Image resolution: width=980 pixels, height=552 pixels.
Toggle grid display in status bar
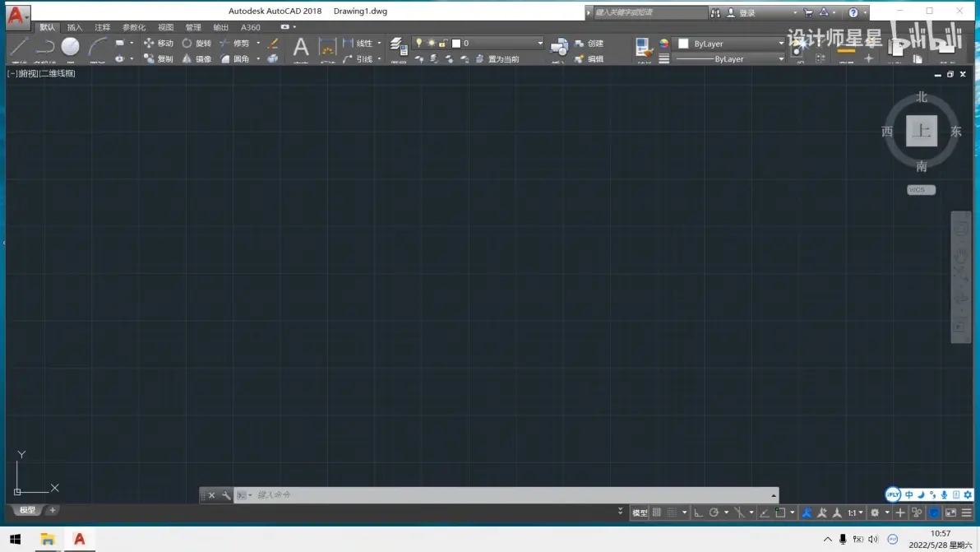657,513
